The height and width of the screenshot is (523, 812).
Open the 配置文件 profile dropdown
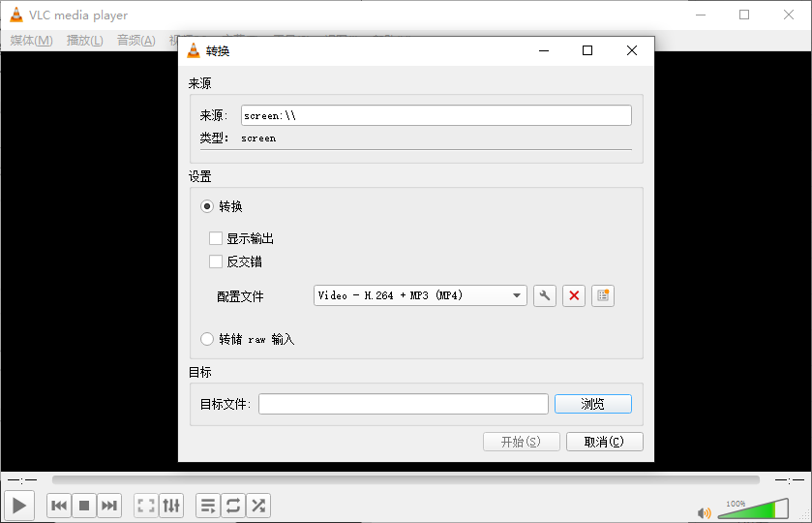[420, 295]
